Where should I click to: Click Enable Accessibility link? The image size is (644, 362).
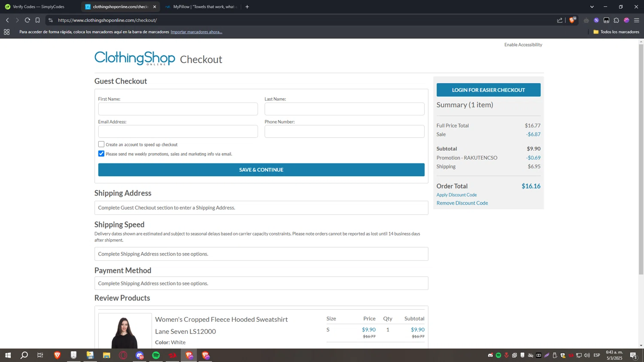(x=523, y=45)
